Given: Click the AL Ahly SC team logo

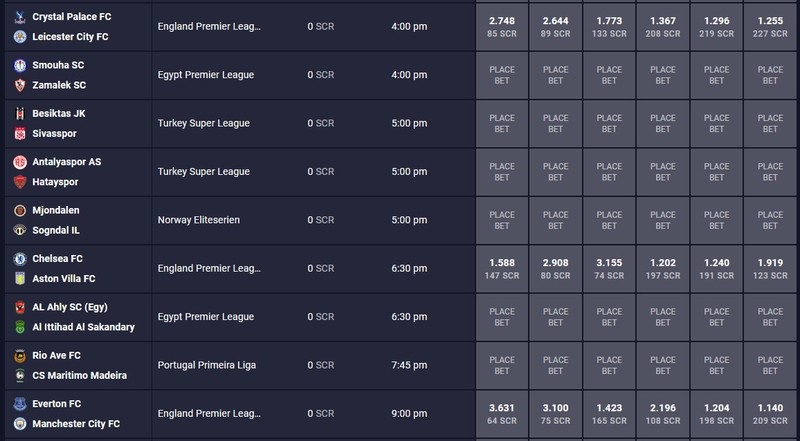Looking at the screenshot, I should 20,307.
